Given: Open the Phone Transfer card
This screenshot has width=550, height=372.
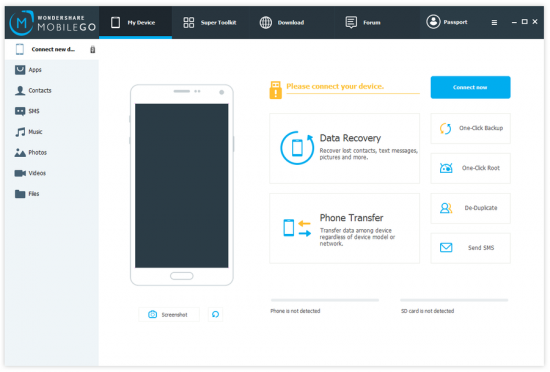Looking at the screenshot, I should 344,228.
